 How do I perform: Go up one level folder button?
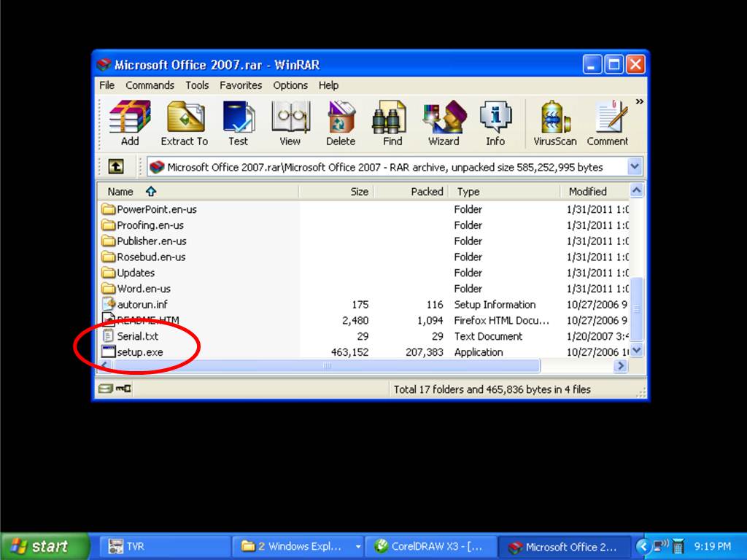(116, 166)
